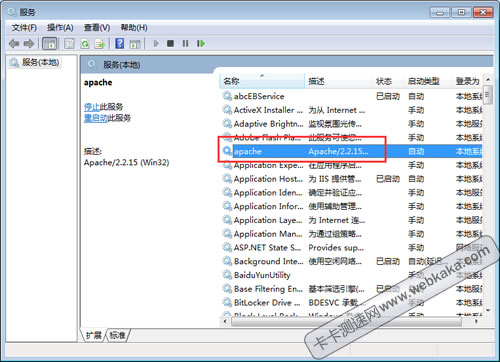Select the Adaptive Brightness service row
Image resolution: width=500 pixels, height=362 pixels.
coord(352,124)
